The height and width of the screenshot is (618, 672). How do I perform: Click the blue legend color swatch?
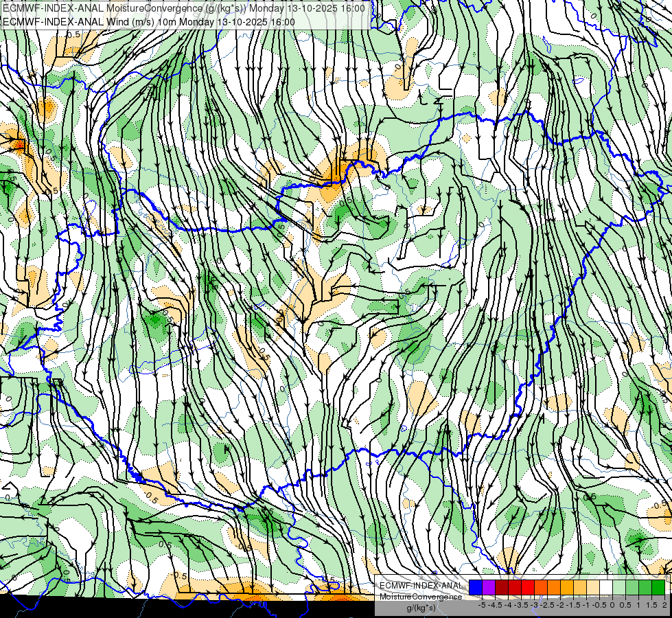[476, 587]
